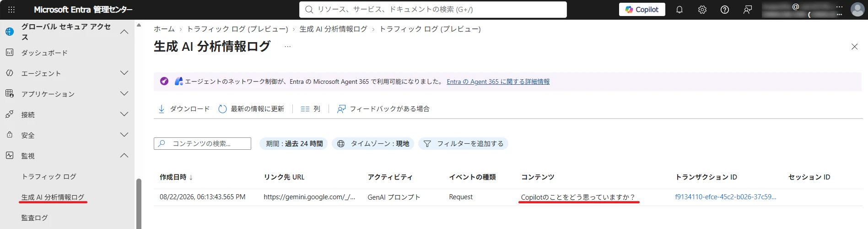
Task: Expand the 接続 menu chevron
Action: coord(124,114)
